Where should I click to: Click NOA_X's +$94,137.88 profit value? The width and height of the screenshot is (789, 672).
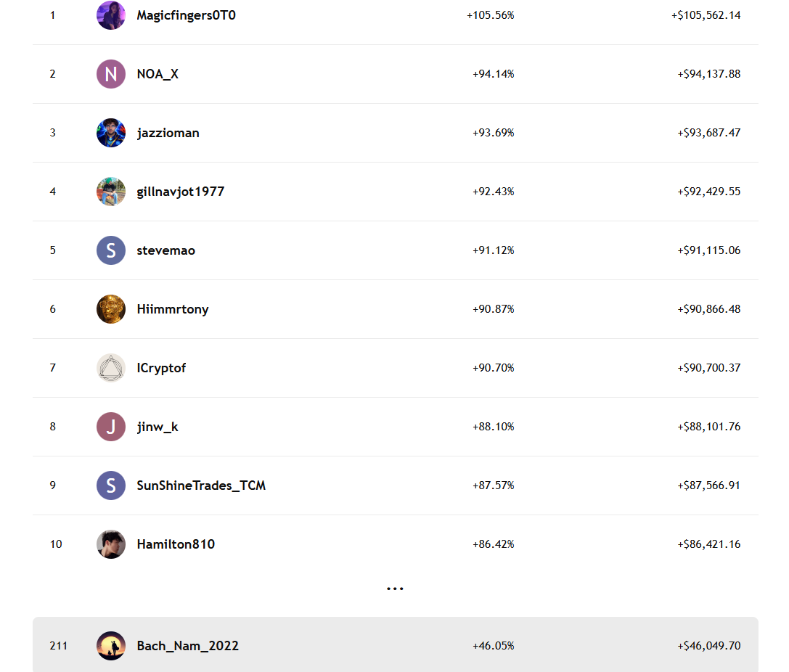708,74
